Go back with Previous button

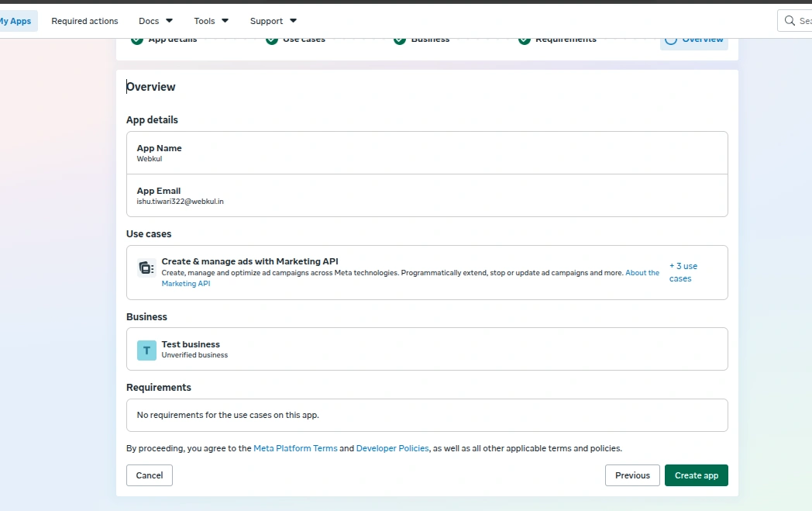632,475
